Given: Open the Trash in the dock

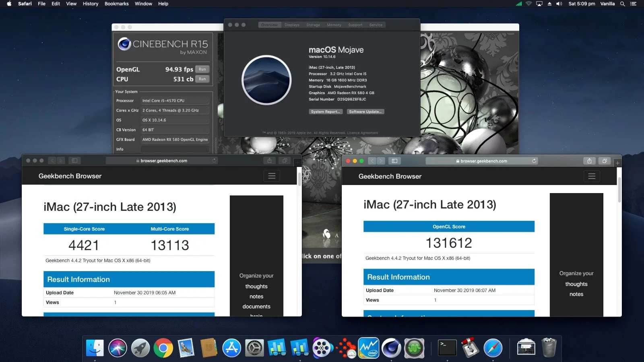Looking at the screenshot, I should (x=549, y=348).
